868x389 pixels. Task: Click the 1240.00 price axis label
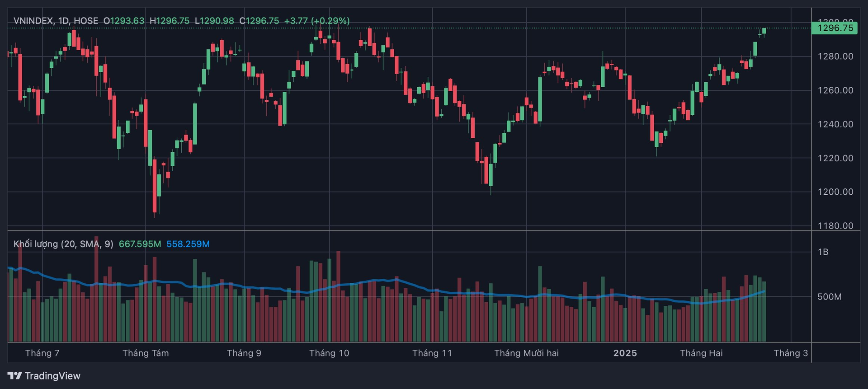coord(835,124)
